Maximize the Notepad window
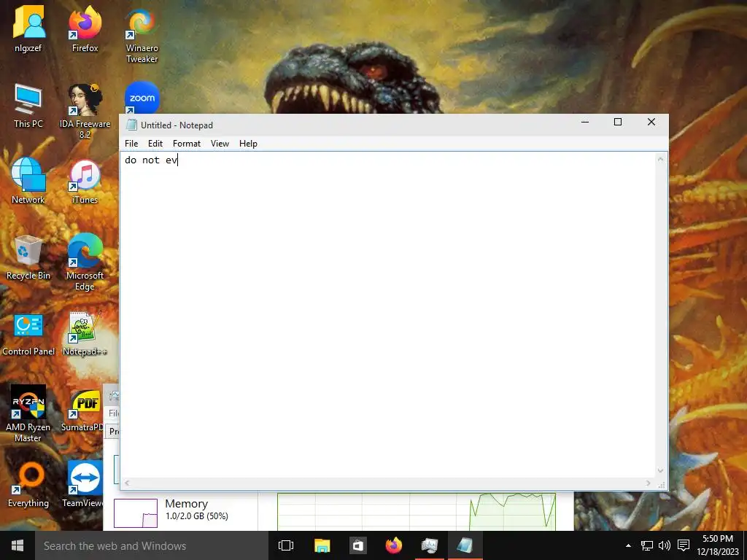 click(618, 122)
